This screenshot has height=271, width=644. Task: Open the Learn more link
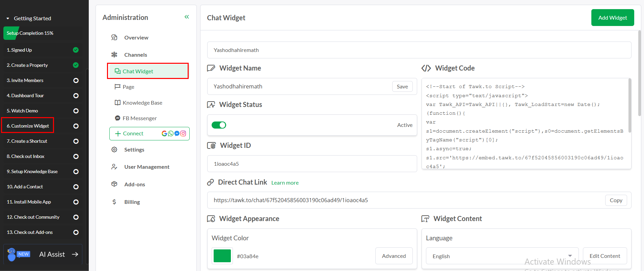tap(285, 183)
